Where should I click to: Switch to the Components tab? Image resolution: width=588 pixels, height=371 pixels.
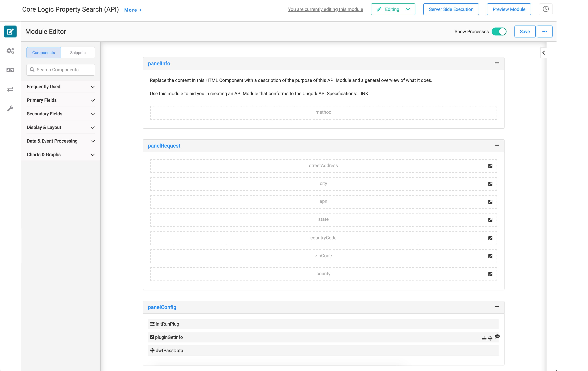coord(44,53)
